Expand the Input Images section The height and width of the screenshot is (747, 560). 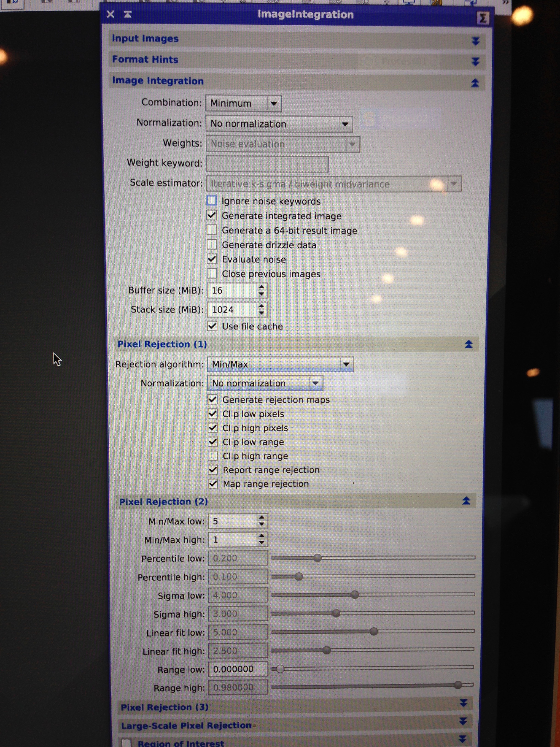click(475, 41)
